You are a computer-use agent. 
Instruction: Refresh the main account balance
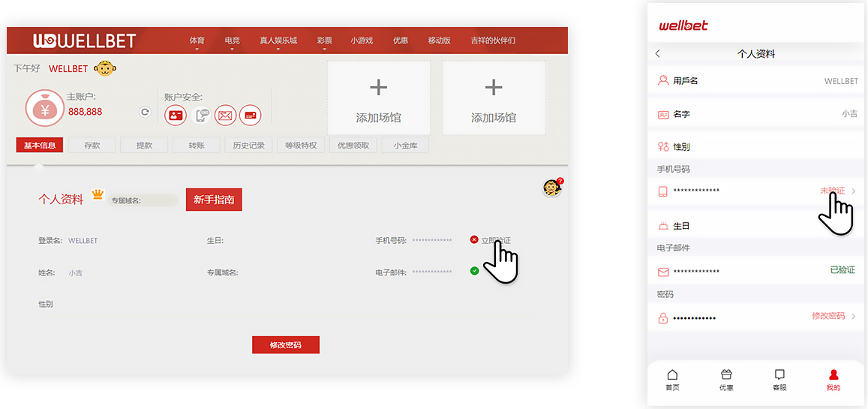click(145, 112)
